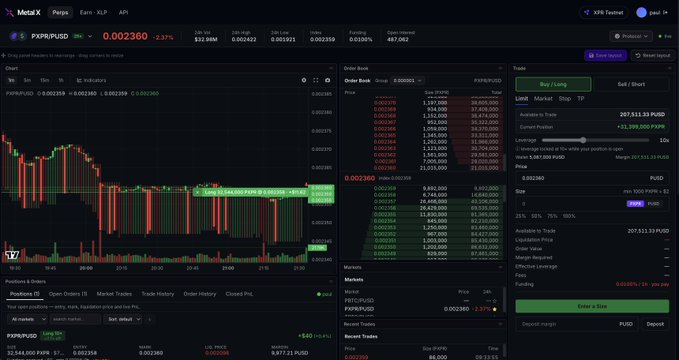Toggle sort direction arrow in positions

point(150,319)
